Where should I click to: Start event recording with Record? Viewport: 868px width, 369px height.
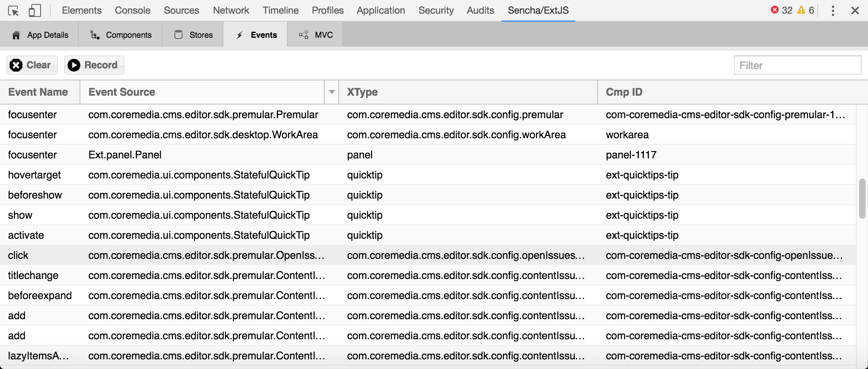pos(94,65)
